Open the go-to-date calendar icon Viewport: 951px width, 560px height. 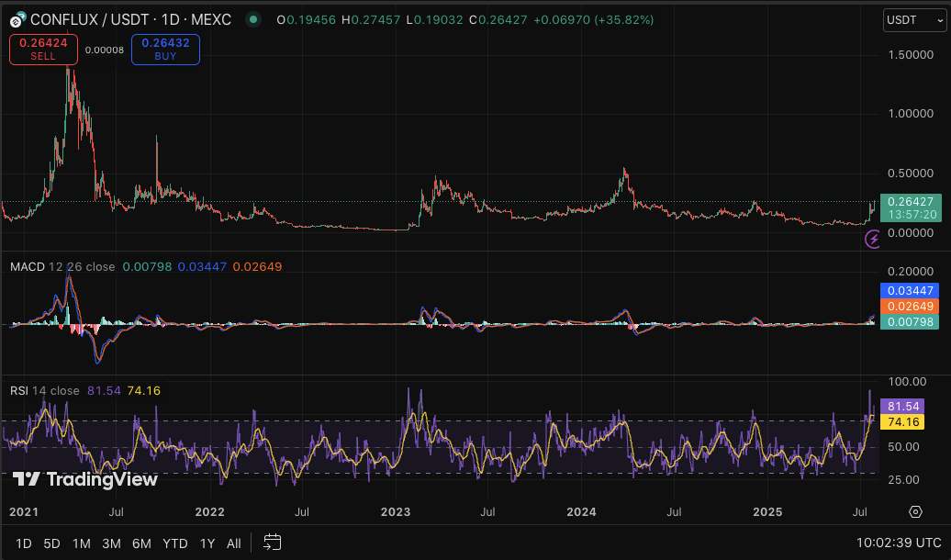(x=273, y=543)
